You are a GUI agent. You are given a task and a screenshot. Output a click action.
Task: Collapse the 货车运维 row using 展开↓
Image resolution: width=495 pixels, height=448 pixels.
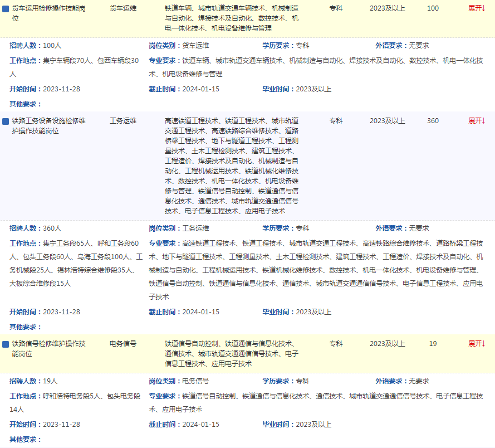[x=477, y=9]
